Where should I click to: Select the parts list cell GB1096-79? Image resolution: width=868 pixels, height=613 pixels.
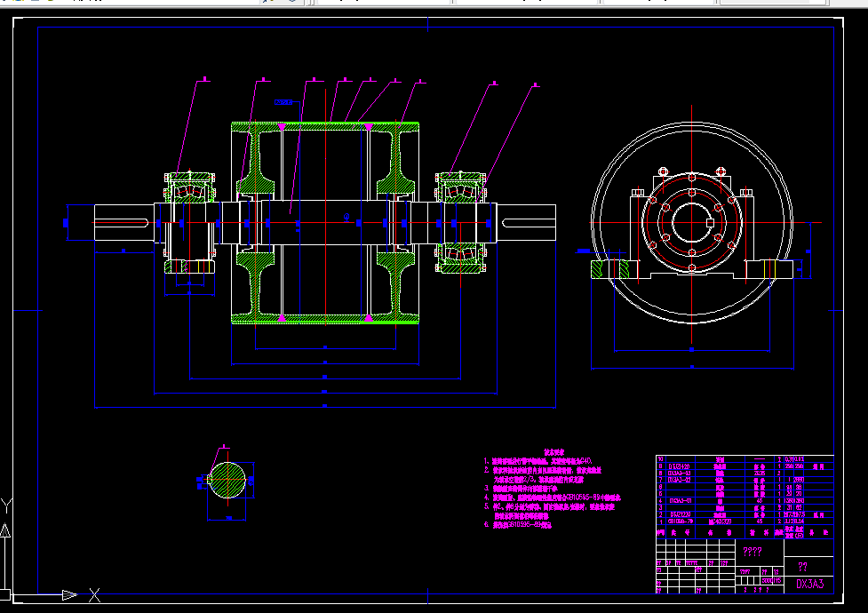[x=681, y=521]
